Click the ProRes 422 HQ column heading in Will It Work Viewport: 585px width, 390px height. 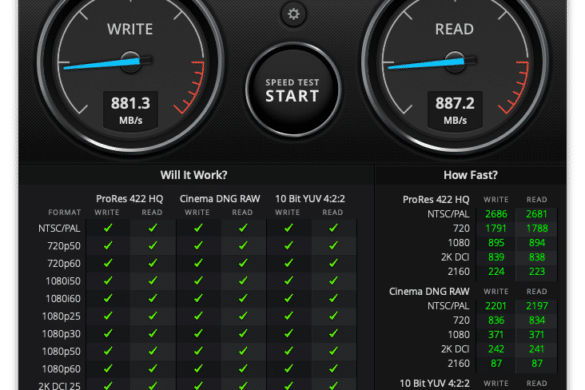129,199
